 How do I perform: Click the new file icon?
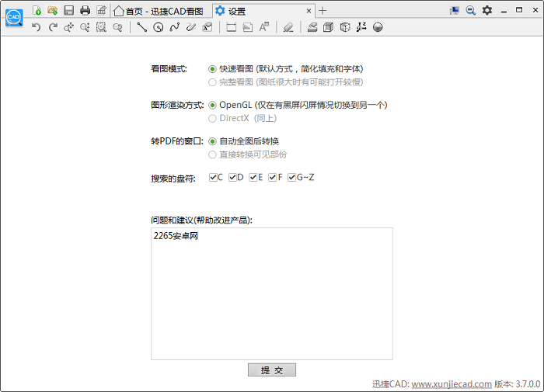(x=37, y=10)
